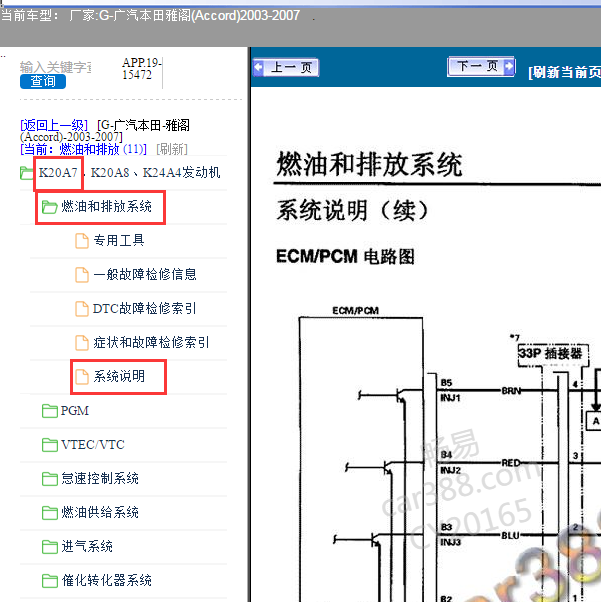Select the VTEC/VTC folder label
601x602 pixels.
(x=93, y=445)
